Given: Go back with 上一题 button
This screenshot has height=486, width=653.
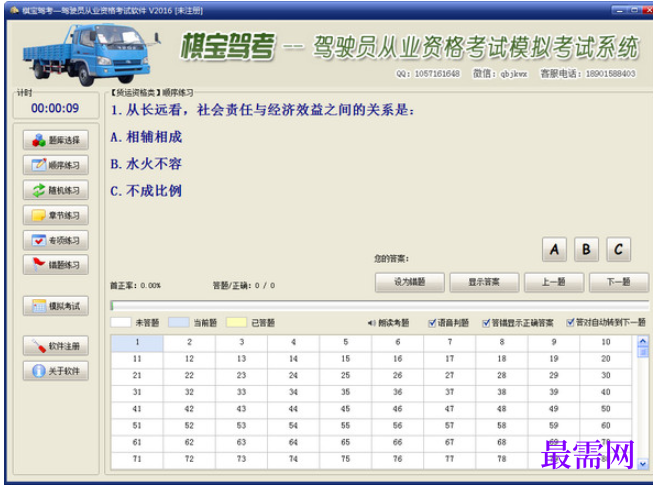Looking at the screenshot, I should (x=554, y=282).
